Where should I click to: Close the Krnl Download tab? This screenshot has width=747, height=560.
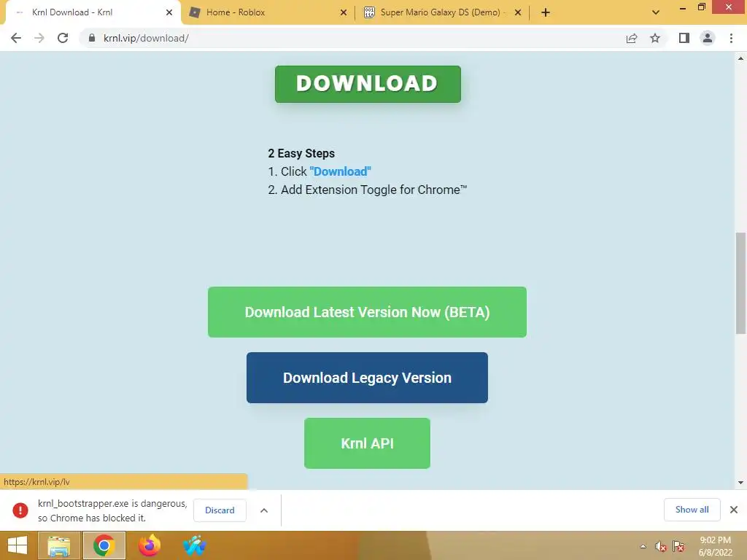click(169, 12)
